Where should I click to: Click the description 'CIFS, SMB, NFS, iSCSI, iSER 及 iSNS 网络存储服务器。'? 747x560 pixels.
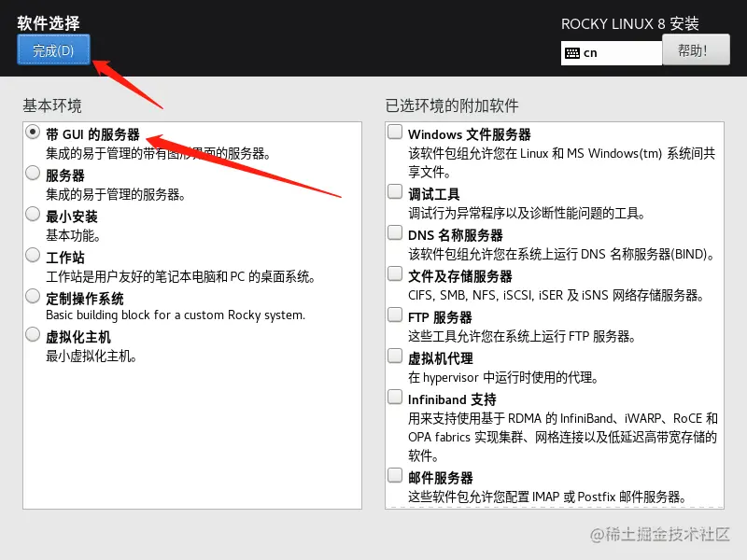coord(556,295)
